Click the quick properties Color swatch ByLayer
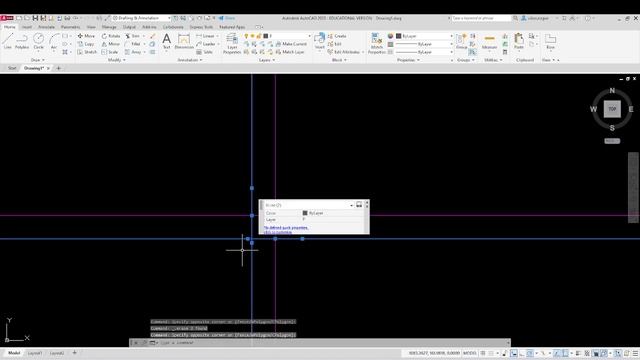 [x=305, y=213]
